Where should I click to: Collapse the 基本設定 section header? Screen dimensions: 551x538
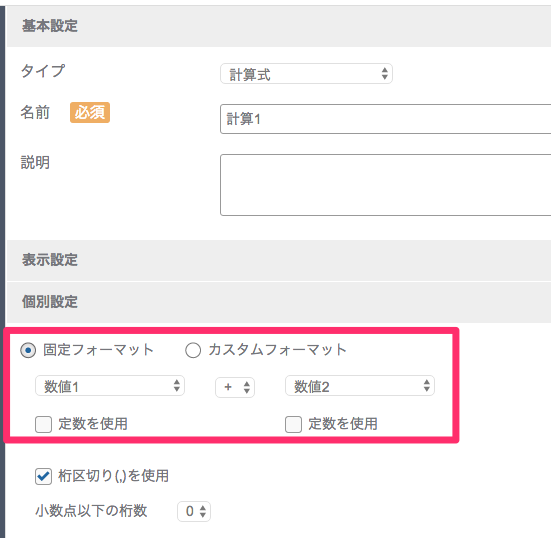point(279,26)
